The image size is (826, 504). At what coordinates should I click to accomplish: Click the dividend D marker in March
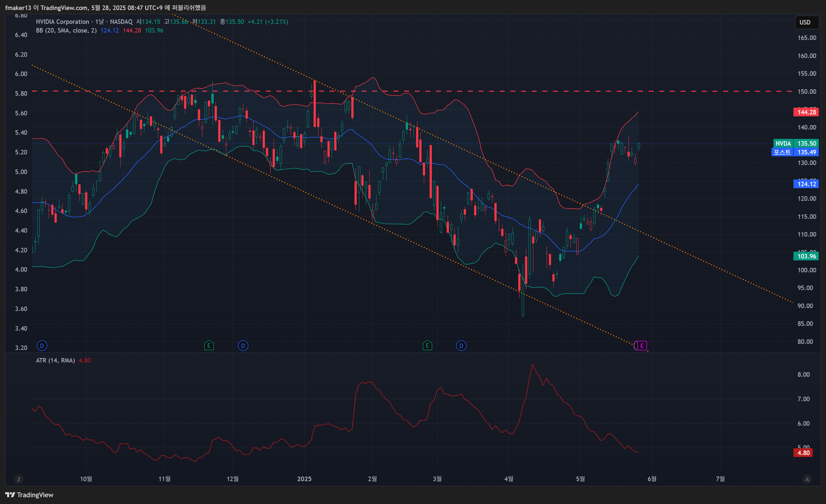coord(461,345)
